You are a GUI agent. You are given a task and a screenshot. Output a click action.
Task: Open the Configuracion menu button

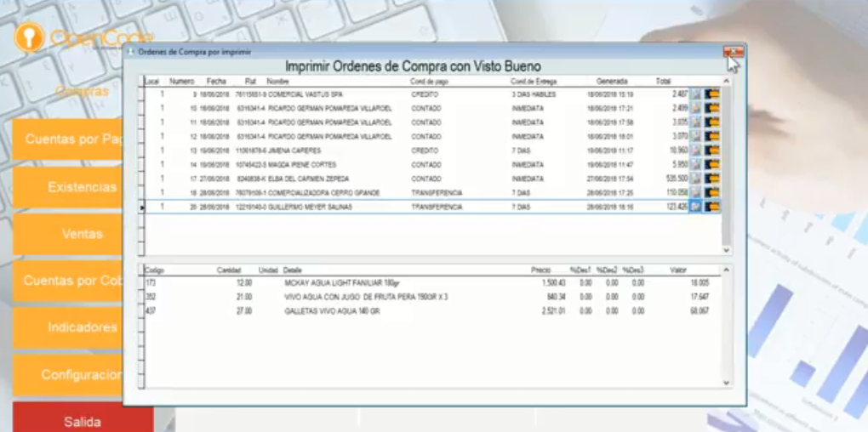[x=67, y=375]
